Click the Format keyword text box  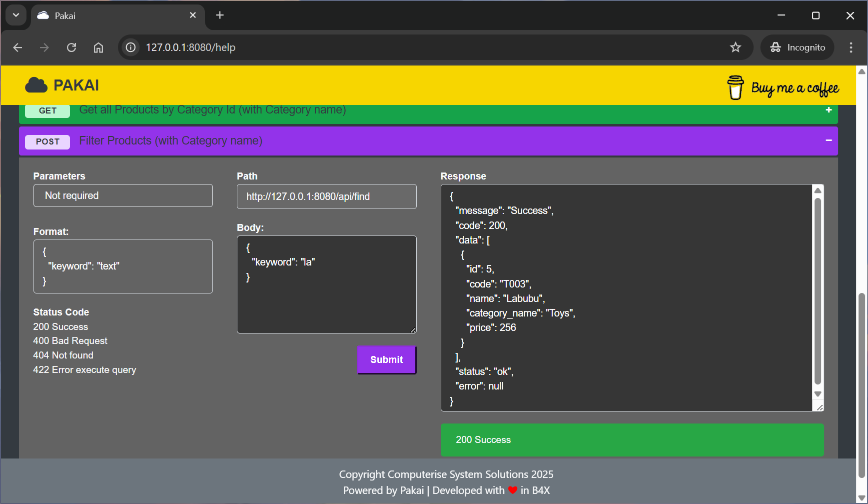(123, 266)
